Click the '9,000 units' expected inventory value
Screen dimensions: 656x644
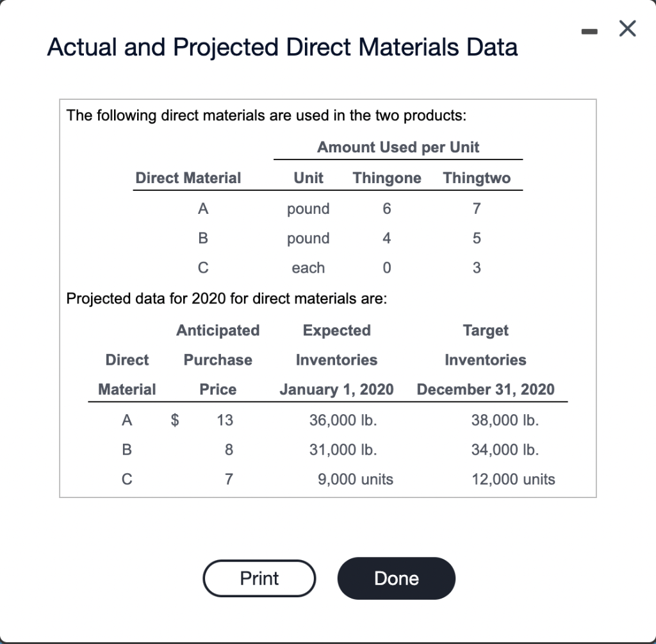coord(356,479)
